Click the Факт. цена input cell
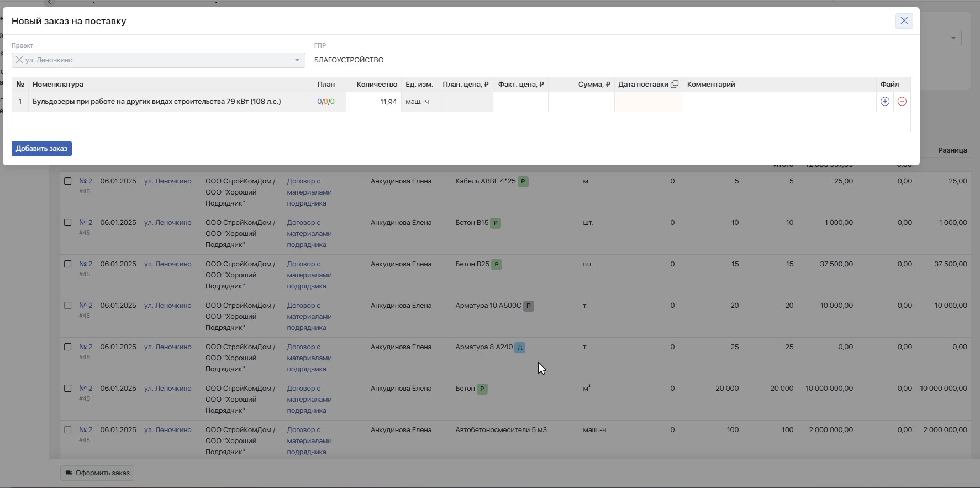 click(520, 102)
